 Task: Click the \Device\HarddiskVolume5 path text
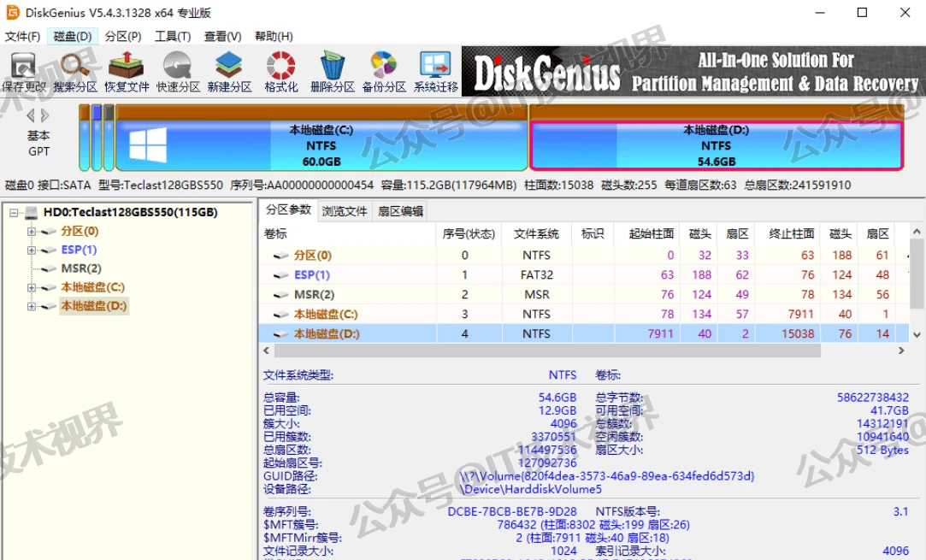(x=531, y=489)
